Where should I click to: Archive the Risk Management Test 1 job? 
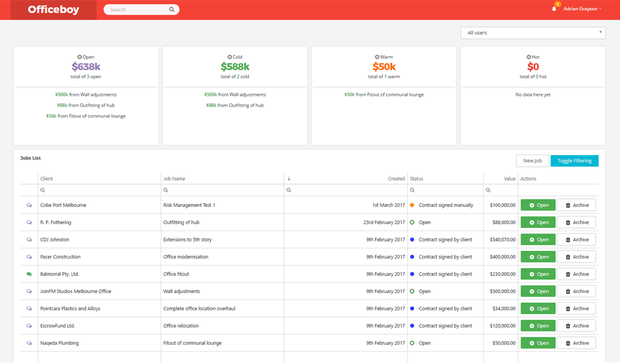click(576, 206)
